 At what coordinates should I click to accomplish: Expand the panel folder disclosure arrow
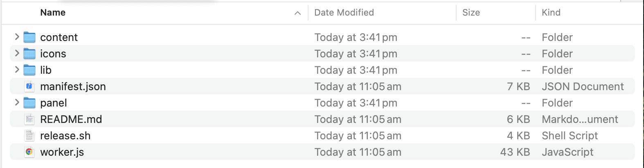pyautogui.click(x=17, y=102)
